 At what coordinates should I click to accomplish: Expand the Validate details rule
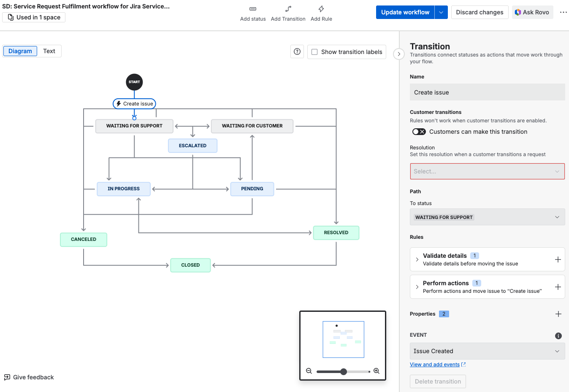417,260
